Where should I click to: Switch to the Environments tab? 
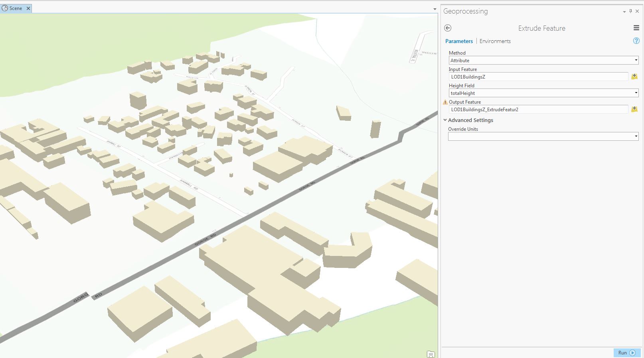coord(495,41)
